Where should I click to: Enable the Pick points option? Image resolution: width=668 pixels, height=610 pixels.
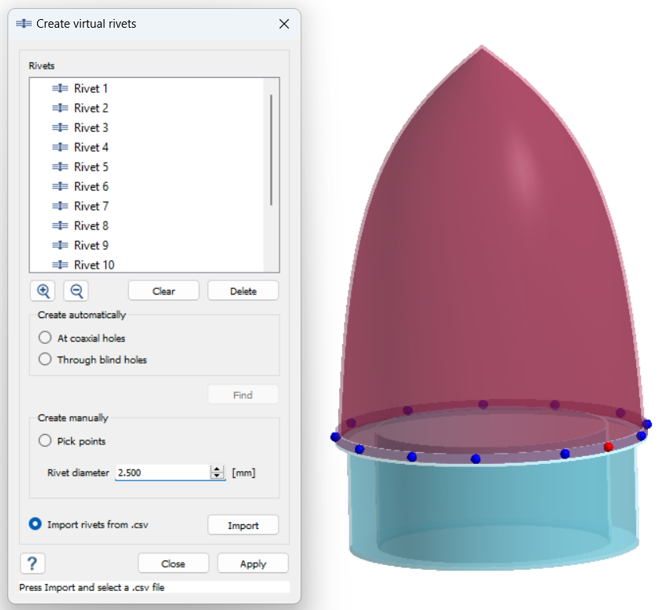(x=45, y=440)
